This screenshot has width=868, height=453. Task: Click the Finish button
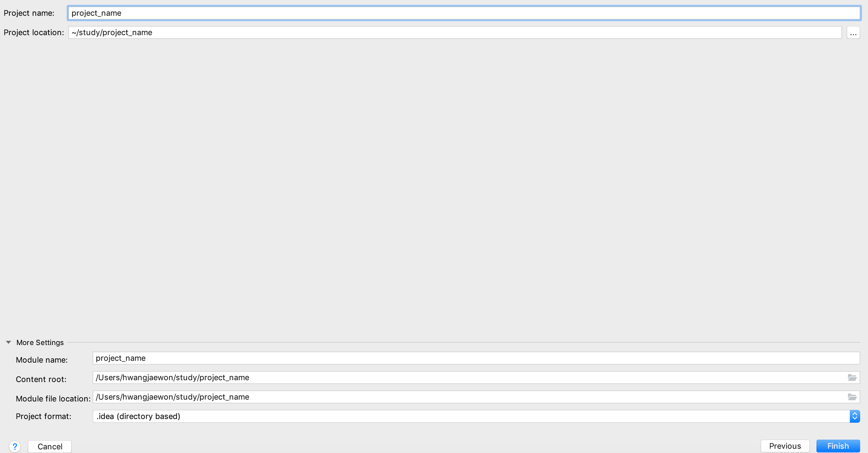838,446
